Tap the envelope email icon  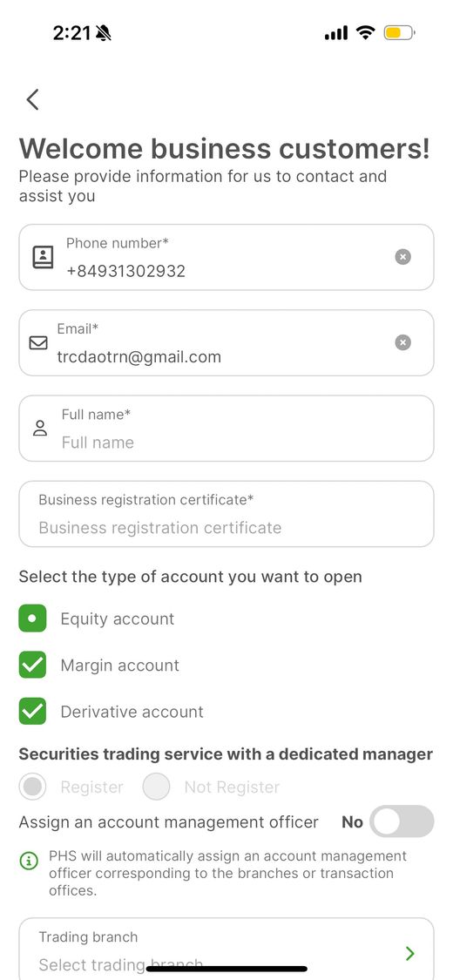tap(38, 342)
